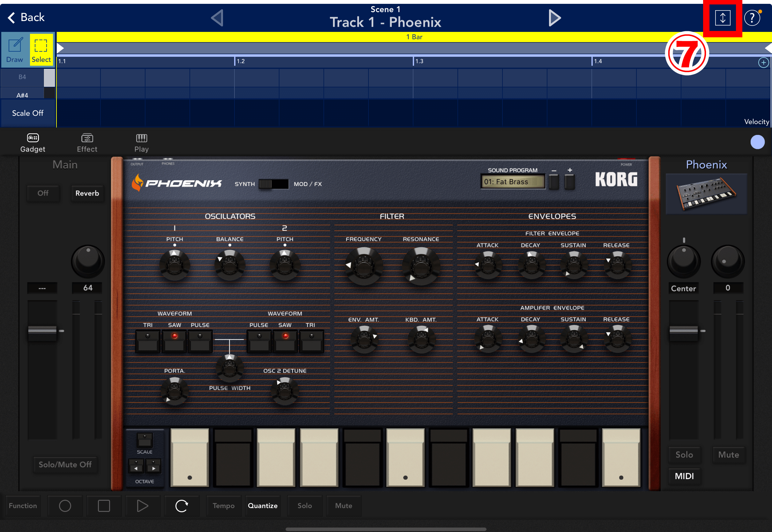This screenshot has height=532, width=772.
Task: Toggle the SCALE button on keyboard
Action: (145, 440)
